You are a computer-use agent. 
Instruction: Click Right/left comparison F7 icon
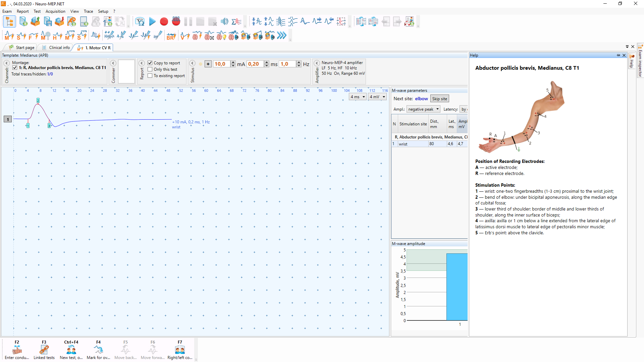(x=180, y=350)
